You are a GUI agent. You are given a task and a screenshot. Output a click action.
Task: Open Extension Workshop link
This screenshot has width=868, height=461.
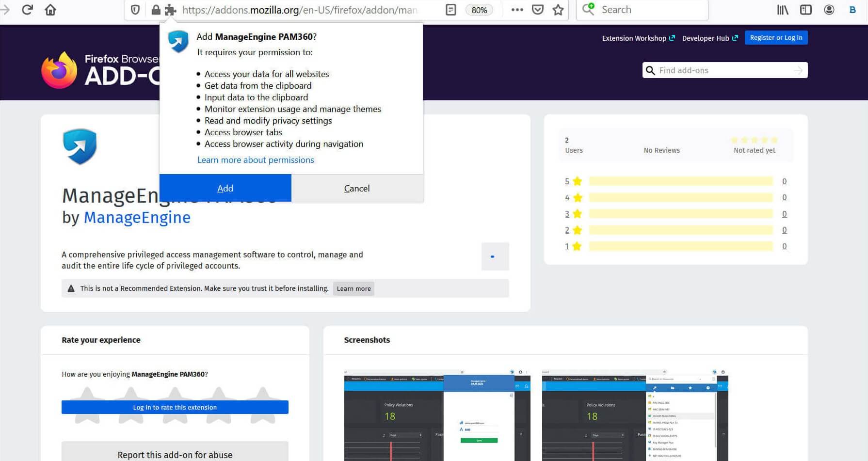point(638,38)
